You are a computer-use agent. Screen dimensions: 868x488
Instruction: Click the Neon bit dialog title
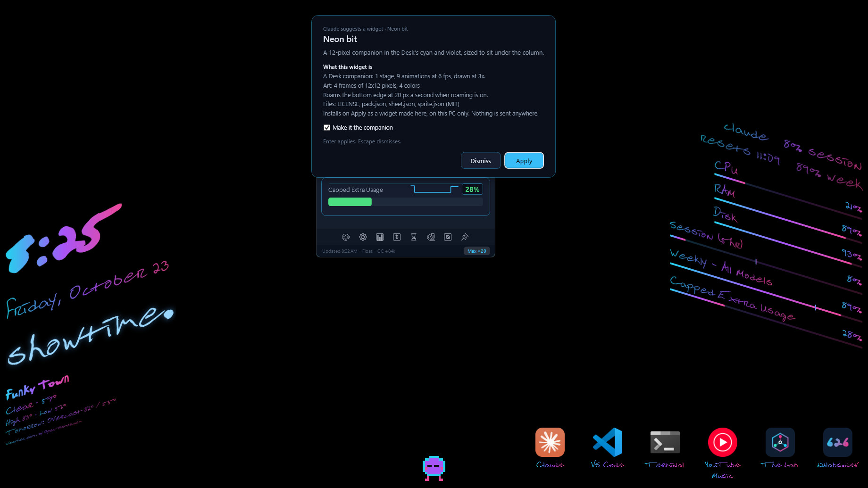tap(340, 39)
